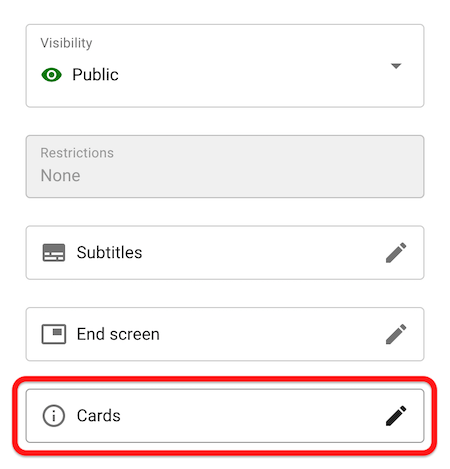Click the Restrictions label text
The height and width of the screenshot is (469, 450).
point(77,153)
